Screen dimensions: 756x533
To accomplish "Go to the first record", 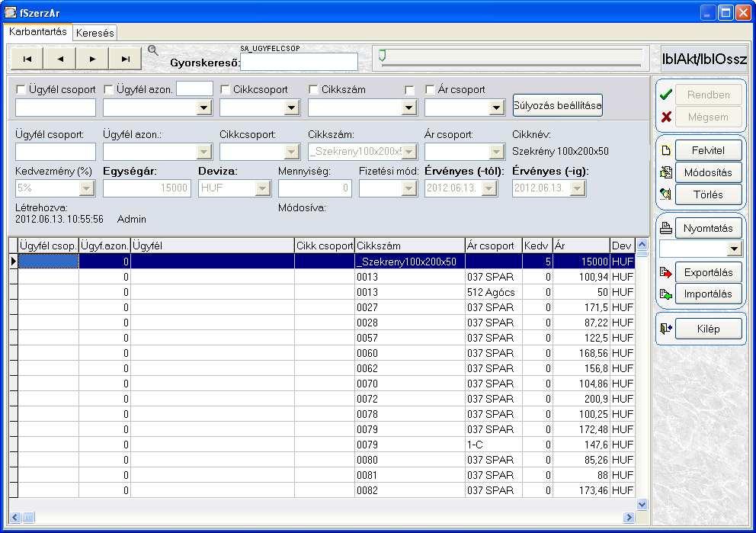I will click(27, 59).
